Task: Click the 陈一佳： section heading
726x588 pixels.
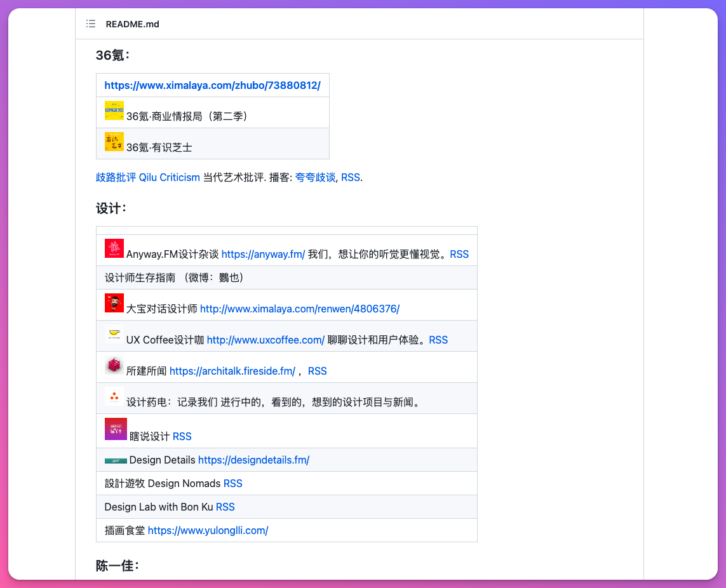Action: coord(118,566)
